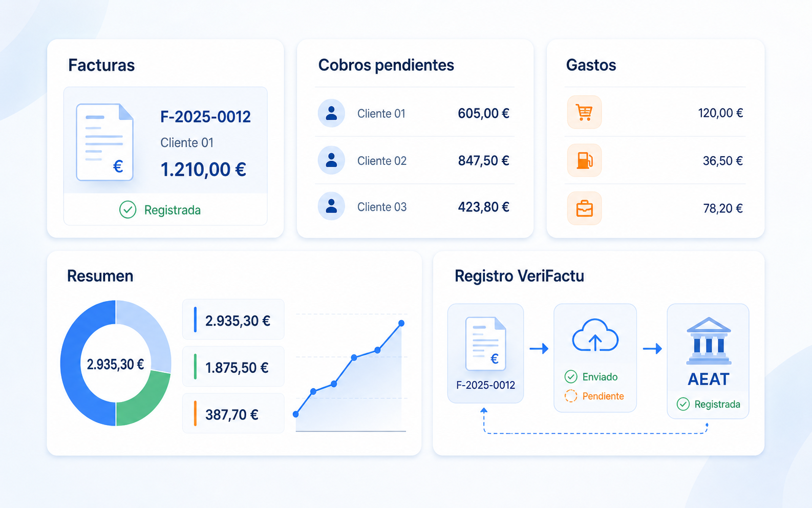Select the Cliente 03 avatar icon

(x=331, y=206)
